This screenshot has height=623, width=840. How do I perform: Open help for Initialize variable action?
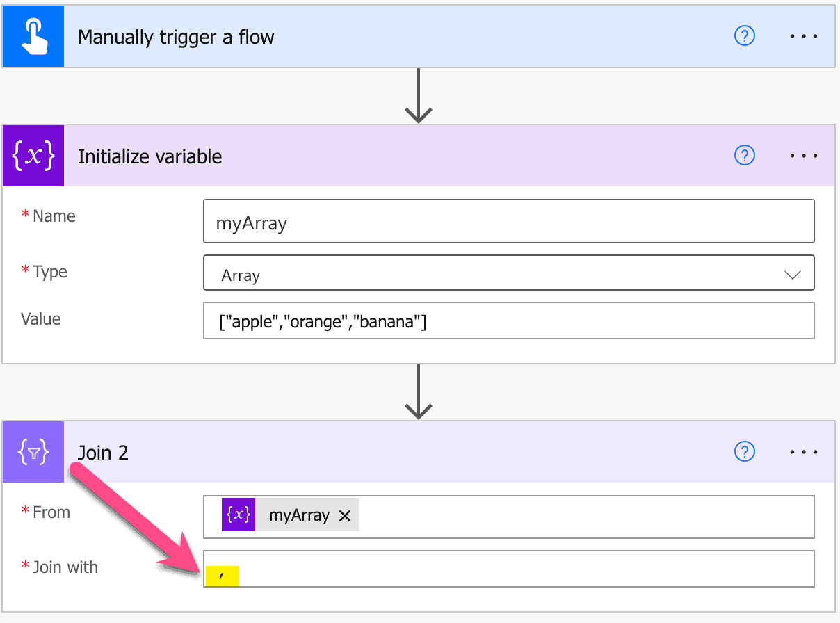point(744,156)
